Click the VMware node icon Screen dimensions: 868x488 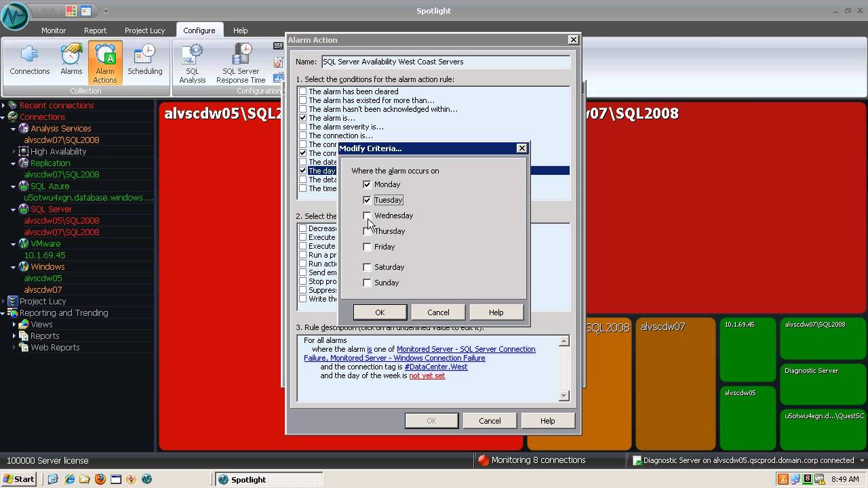[x=24, y=244]
